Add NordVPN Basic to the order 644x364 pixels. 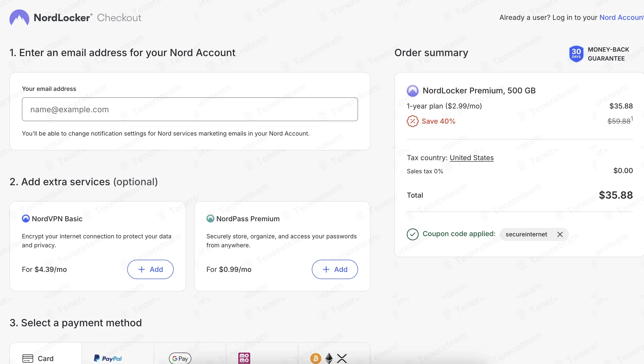[150, 269]
